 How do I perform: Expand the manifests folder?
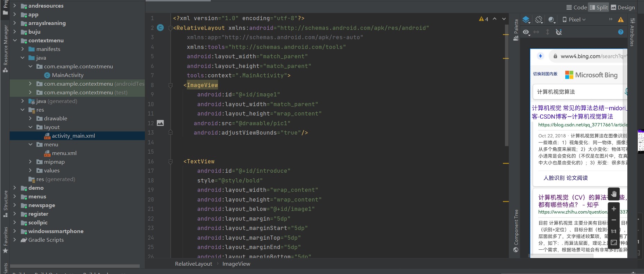(23, 49)
